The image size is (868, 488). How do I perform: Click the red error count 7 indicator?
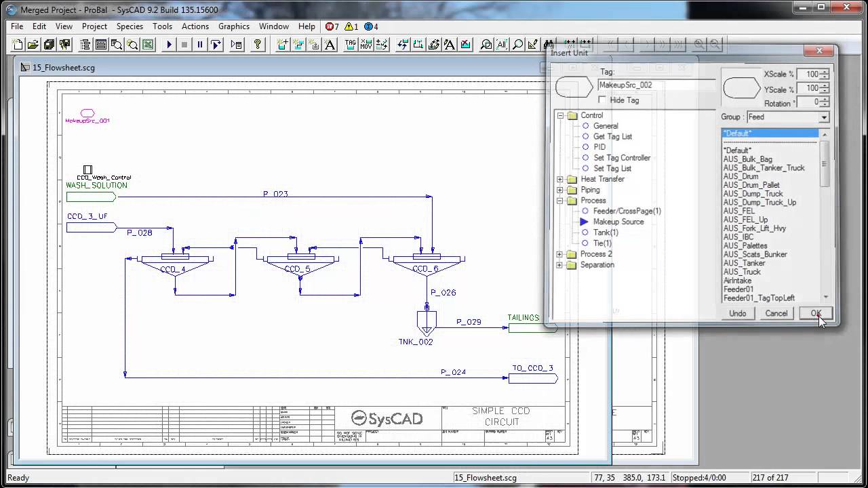coord(332,26)
